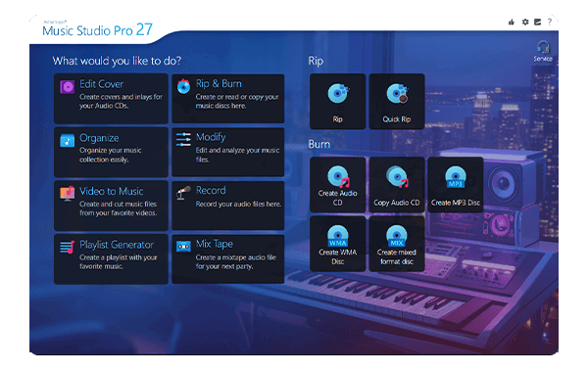
Task: Click the 'Edit Cover' title text
Action: pos(101,84)
